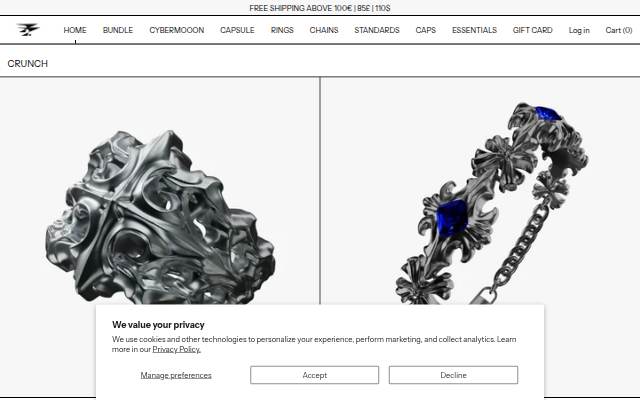Click the free shipping announcement text
Screen dimensions: 640x400
[x=320, y=8]
